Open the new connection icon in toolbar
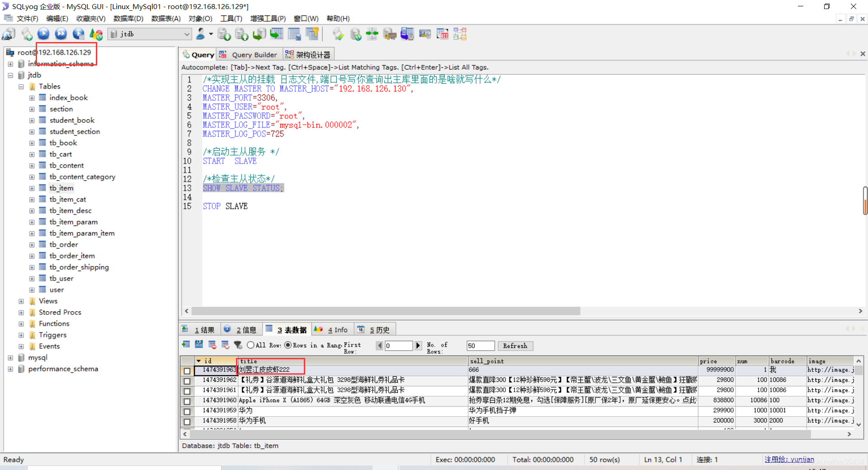The width and height of the screenshot is (868, 470). [9, 34]
